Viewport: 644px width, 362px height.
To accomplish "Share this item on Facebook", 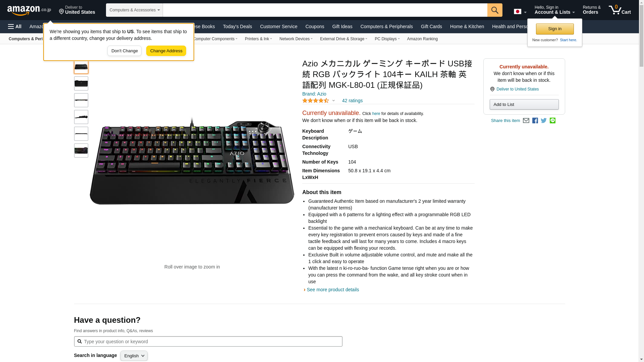I will tap(535, 121).
